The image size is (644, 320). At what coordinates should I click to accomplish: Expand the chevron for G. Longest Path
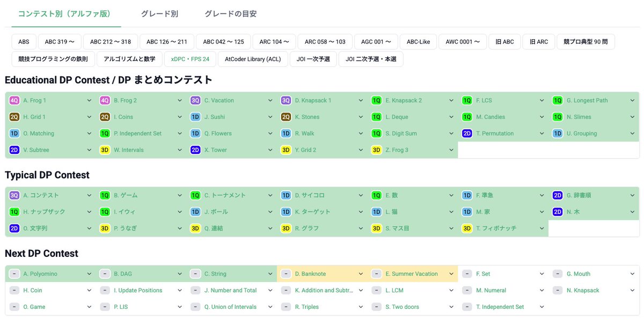coord(633,100)
